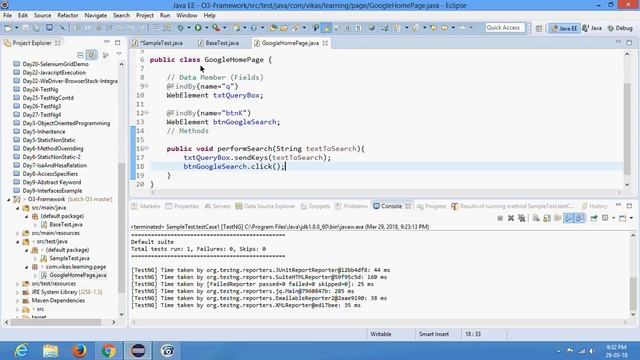Close the GoogleHomePage.java editor tab
The width and height of the screenshot is (640, 360).
[325, 43]
